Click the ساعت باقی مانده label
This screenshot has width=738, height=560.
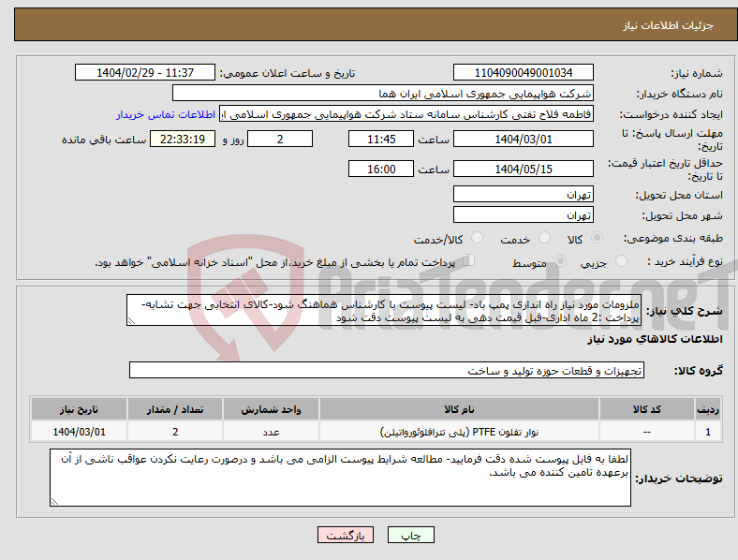pos(104,140)
